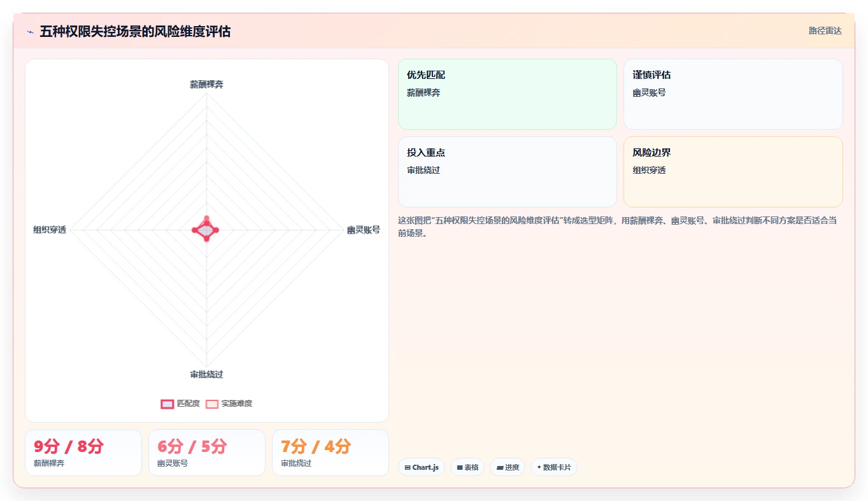The height and width of the screenshot is (501, 868).
Task: Click the 6分 / 5分 score card
Action: [x=207, y=453]
